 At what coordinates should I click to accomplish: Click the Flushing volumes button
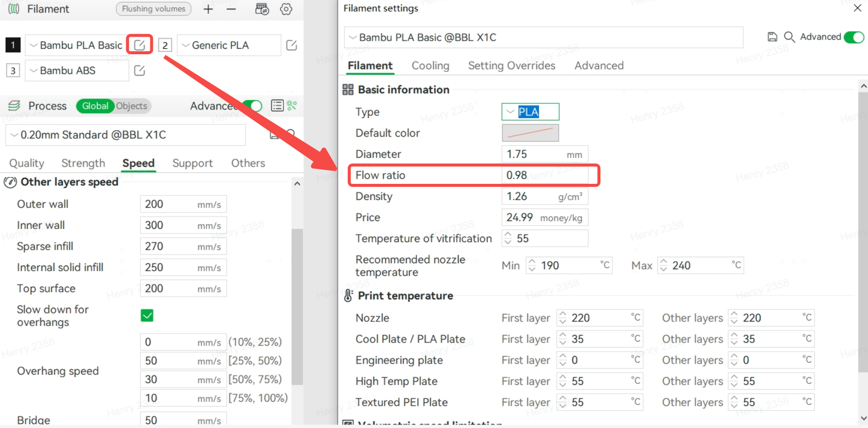coord(153,9)
